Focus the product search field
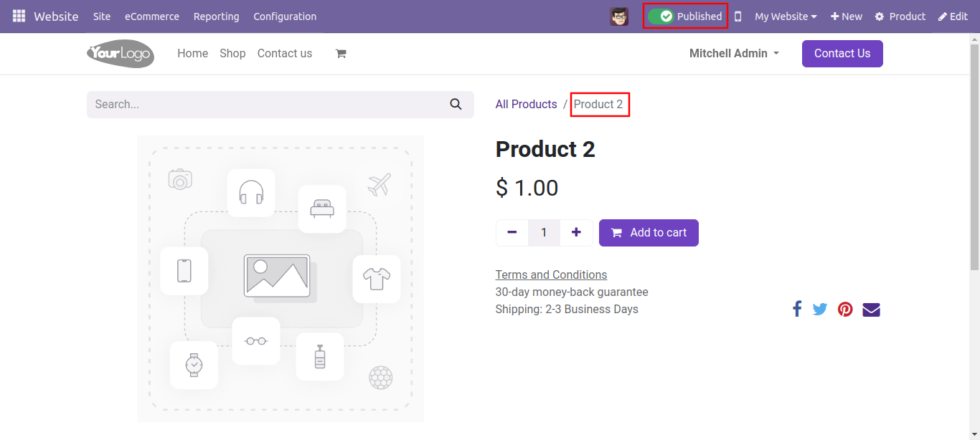The width and height of the screenshot is (980, 440). pyautogui.click(x=265, y=105)
